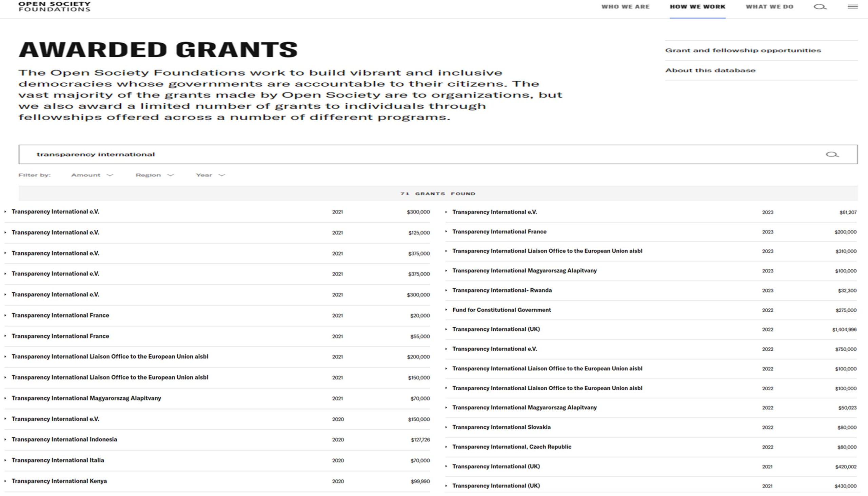This screenshot has width=868, height=496.
Task: Expand Transparency International France $20,000 grant
Action: click(217, 315)
